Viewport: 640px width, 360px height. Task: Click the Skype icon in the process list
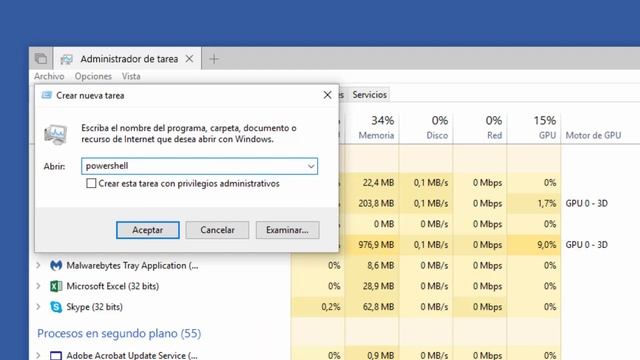coord(56,307)
